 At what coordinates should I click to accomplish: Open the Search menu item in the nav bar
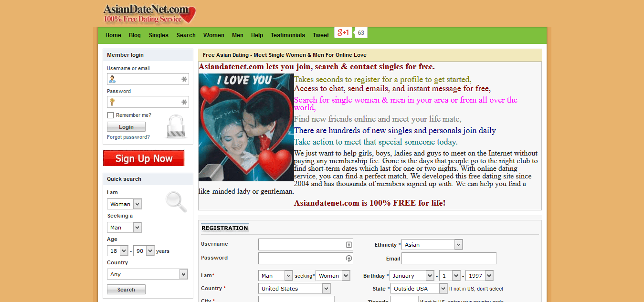click(186, 35)
